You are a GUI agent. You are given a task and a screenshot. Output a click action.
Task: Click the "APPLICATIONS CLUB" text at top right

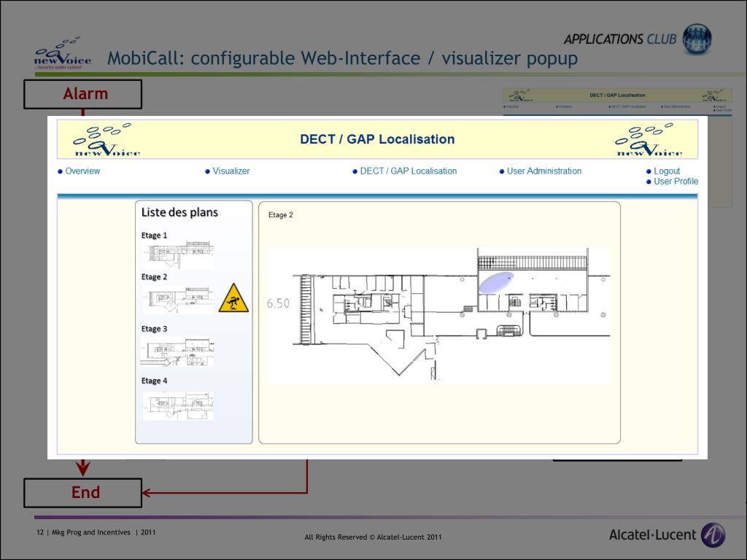coord(620,39)
